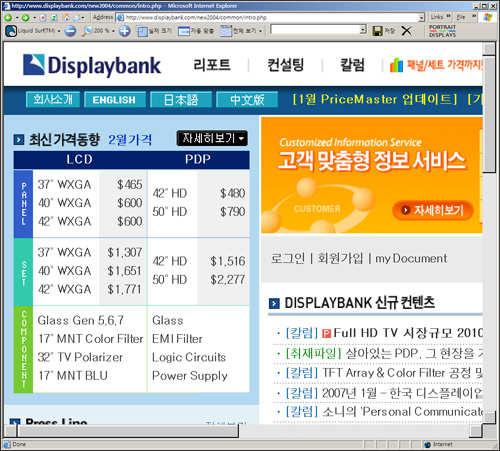Open the 리포트 menu item
Image resolution: width=500 pixels, height=451 pixels.
pyautogui.click(x=212, y=65)
